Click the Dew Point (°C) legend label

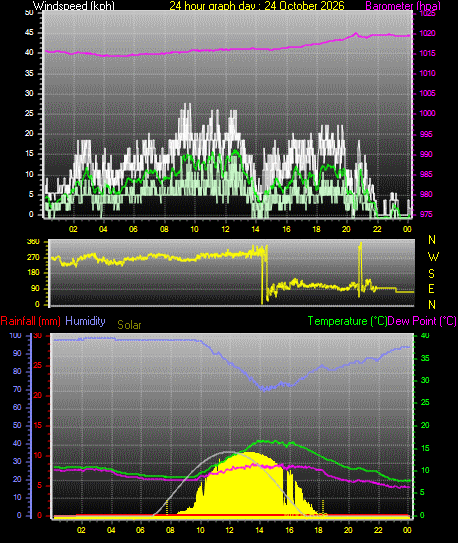pyautogui.click(x=422, y=321)
